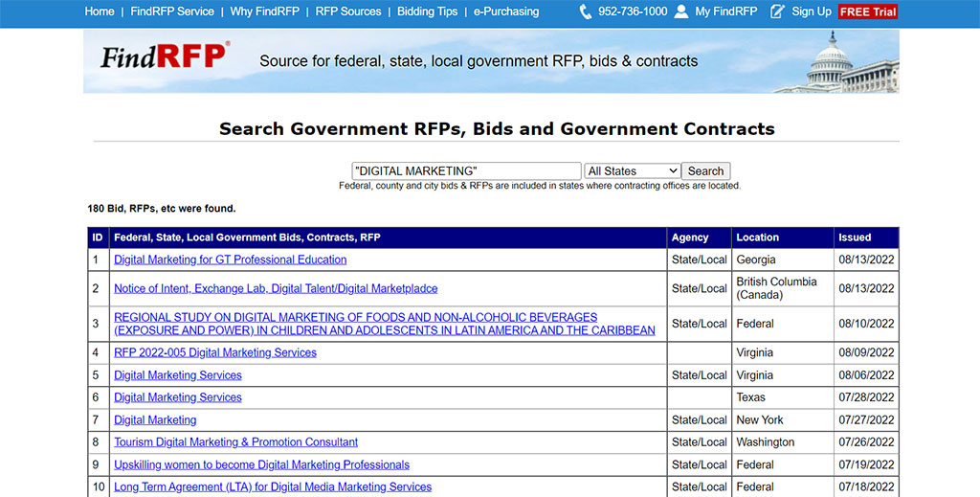This screenshot has width=980, height=497.
Task: View Upskilling women to become Digital Marketing Professionals
Action: point(261,464)
